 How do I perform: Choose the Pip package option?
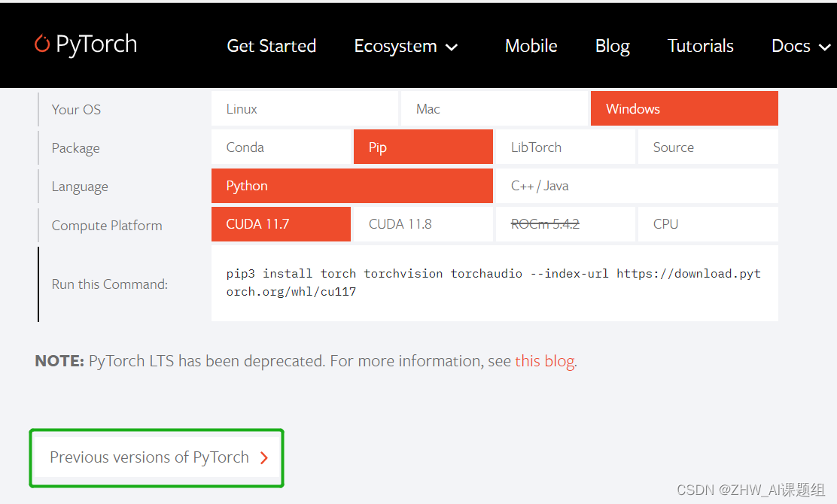coord(423,147)
